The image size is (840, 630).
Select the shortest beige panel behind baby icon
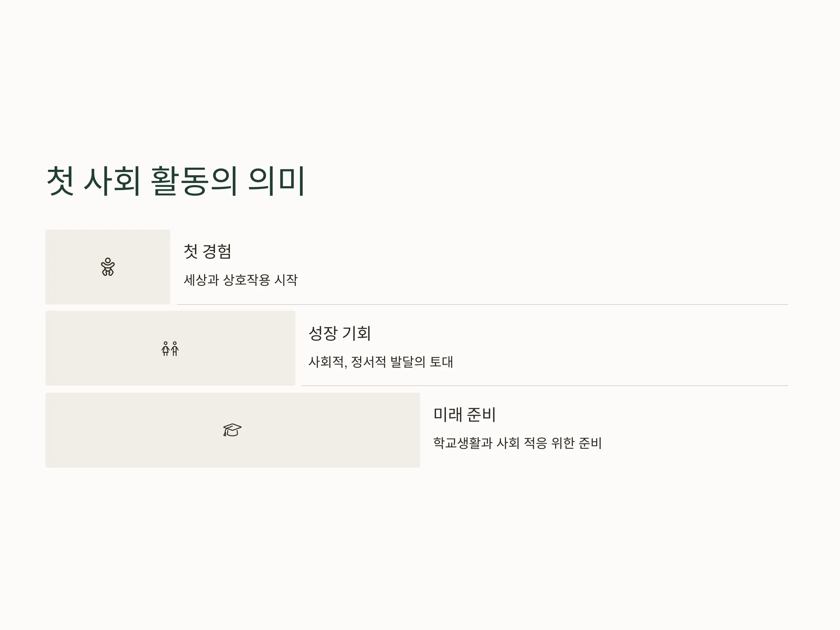108,267
